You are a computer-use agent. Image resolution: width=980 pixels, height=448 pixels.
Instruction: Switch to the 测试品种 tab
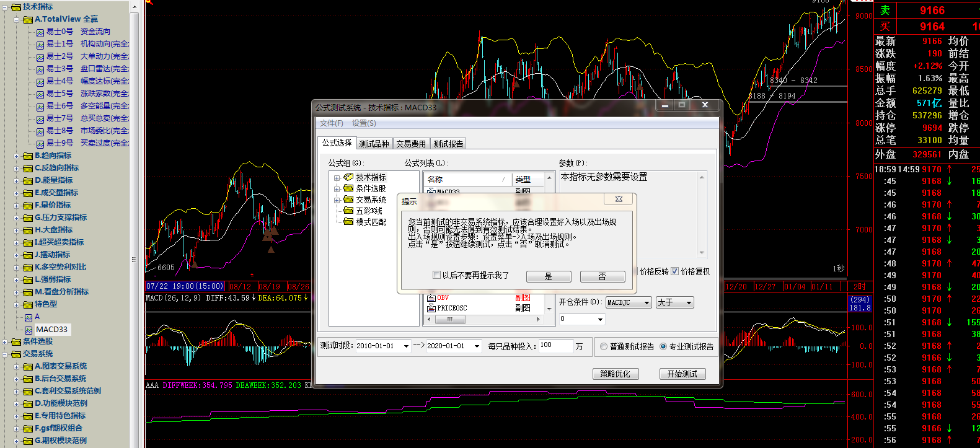click(374, 144)
